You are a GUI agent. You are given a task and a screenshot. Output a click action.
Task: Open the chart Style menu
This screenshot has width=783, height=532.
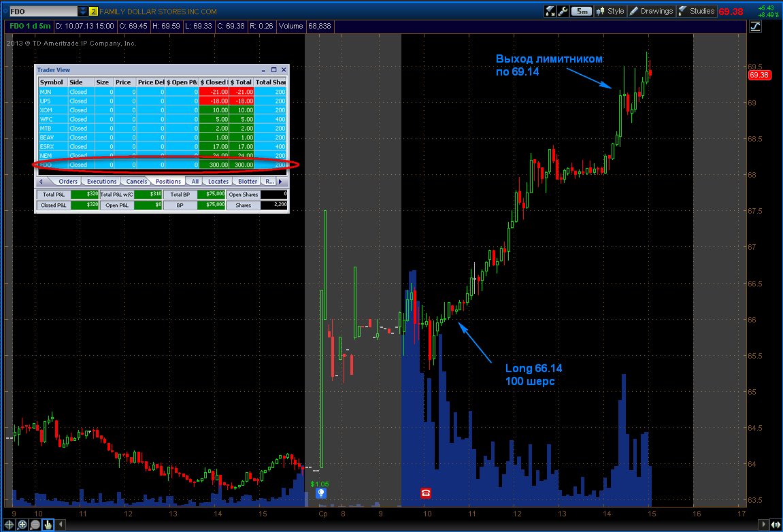click(x=610, y=11)
